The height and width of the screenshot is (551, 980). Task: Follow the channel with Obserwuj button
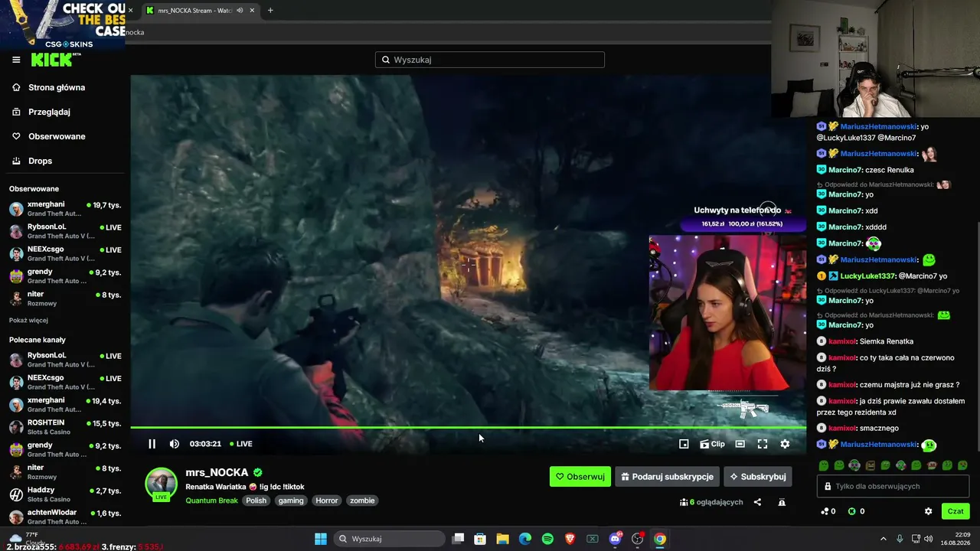[580, 477]
